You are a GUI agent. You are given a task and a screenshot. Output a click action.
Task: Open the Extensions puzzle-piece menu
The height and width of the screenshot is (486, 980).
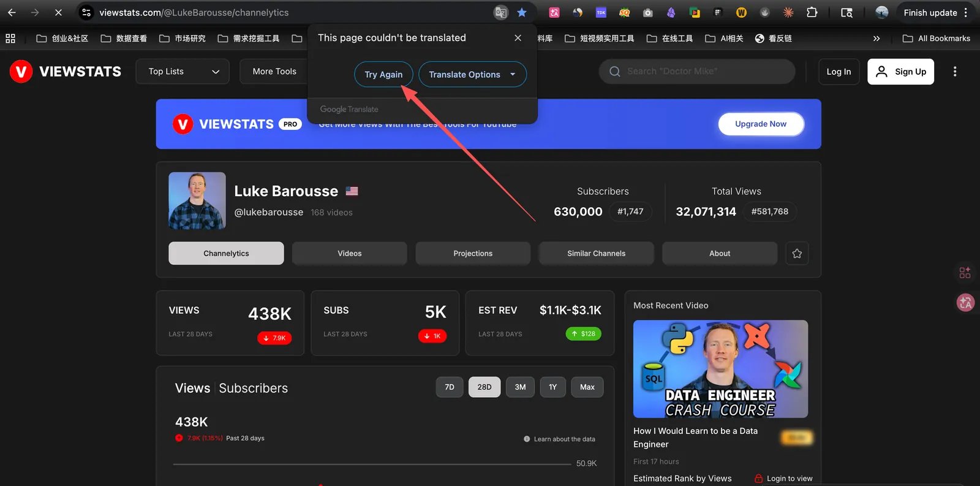pyautogui.click(x=812, y=12)
